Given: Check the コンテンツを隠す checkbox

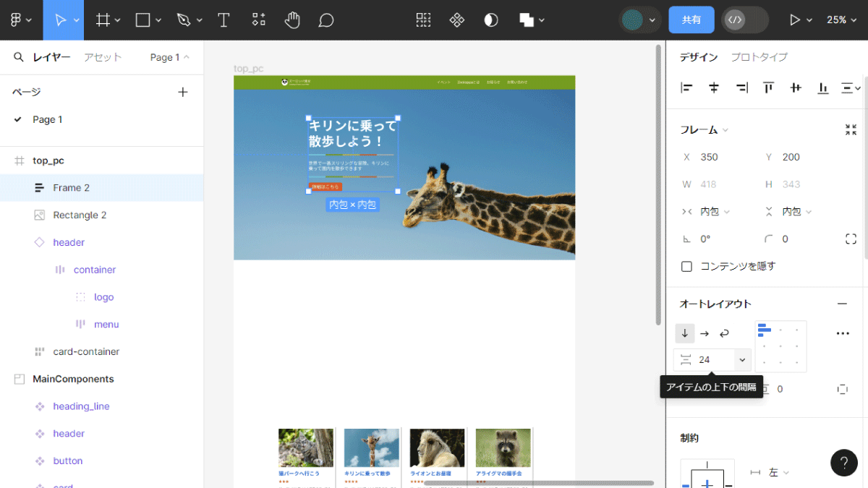Looking at the screenshot, I should (x=686, y=266).
